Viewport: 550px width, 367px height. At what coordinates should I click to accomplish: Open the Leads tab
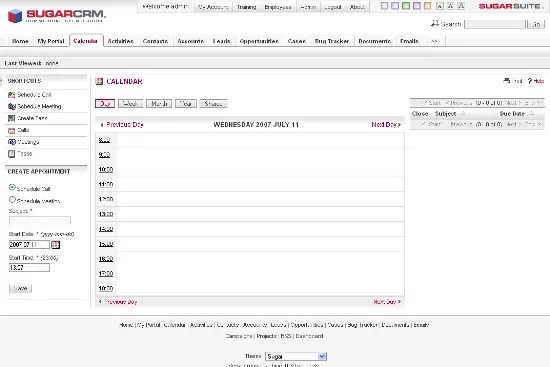[222, 41]
